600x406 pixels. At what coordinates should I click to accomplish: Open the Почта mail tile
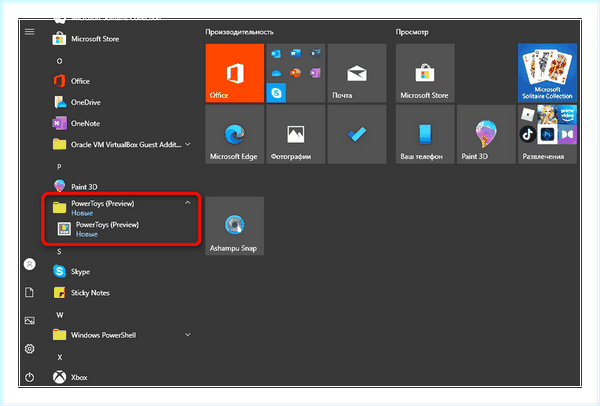357,73
